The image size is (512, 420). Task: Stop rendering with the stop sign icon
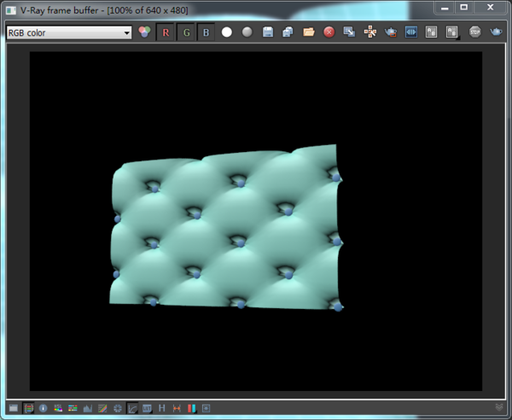[x=474, y=32]
